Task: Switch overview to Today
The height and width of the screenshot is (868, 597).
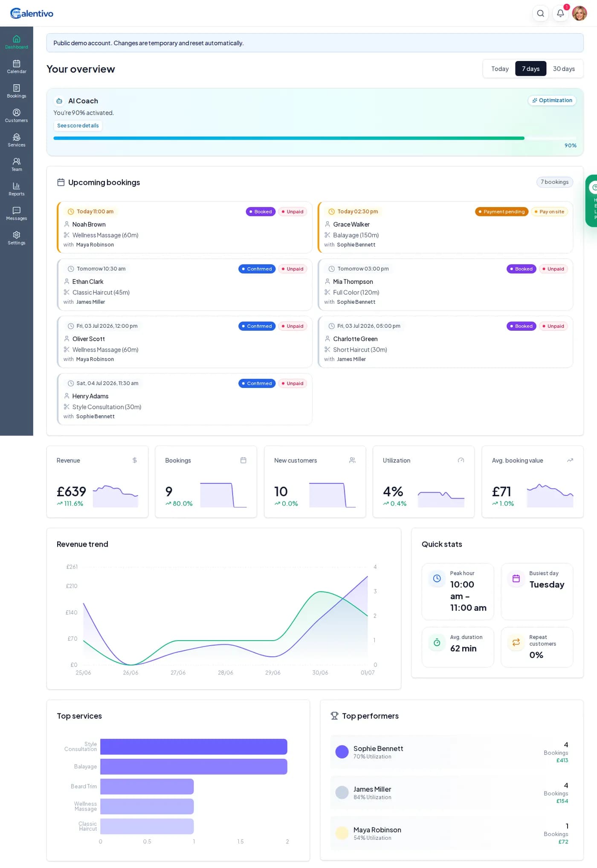Action: pyautogui.click(x=500, y=69)
